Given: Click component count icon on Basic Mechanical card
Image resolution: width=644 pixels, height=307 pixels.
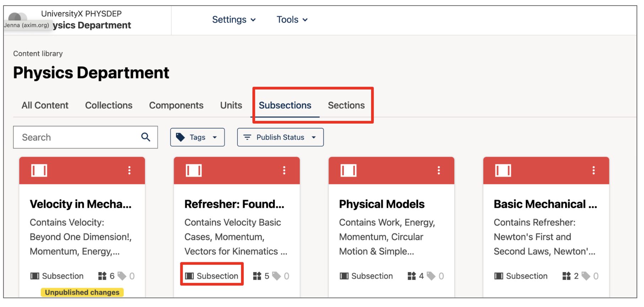Looking at the screenshot, I should click(567, 276).
